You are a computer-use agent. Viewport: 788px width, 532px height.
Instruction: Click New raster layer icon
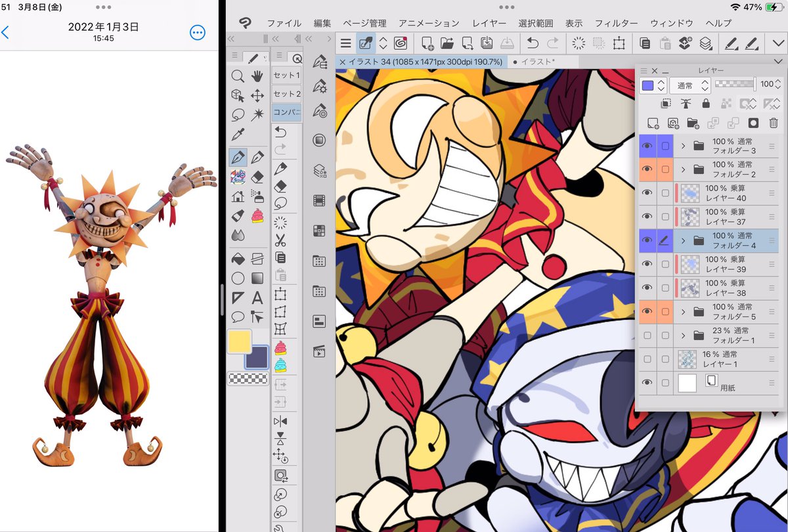(653, 123)
